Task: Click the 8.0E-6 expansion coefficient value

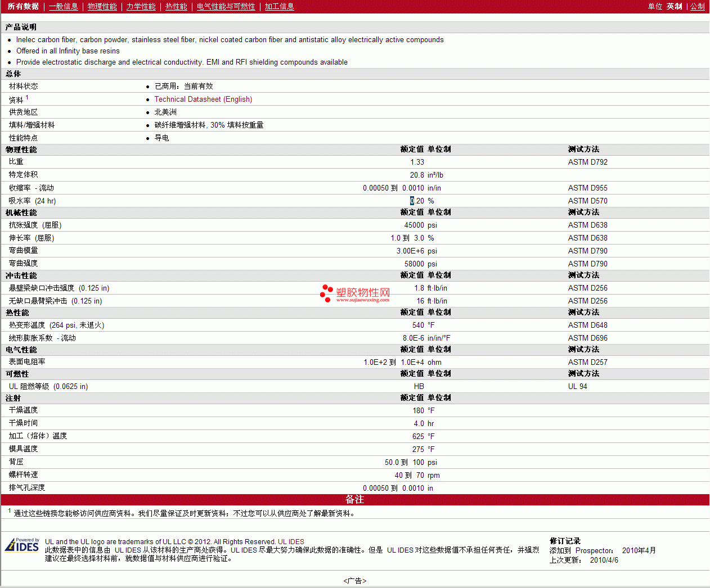Action: (x=414, y=338)
